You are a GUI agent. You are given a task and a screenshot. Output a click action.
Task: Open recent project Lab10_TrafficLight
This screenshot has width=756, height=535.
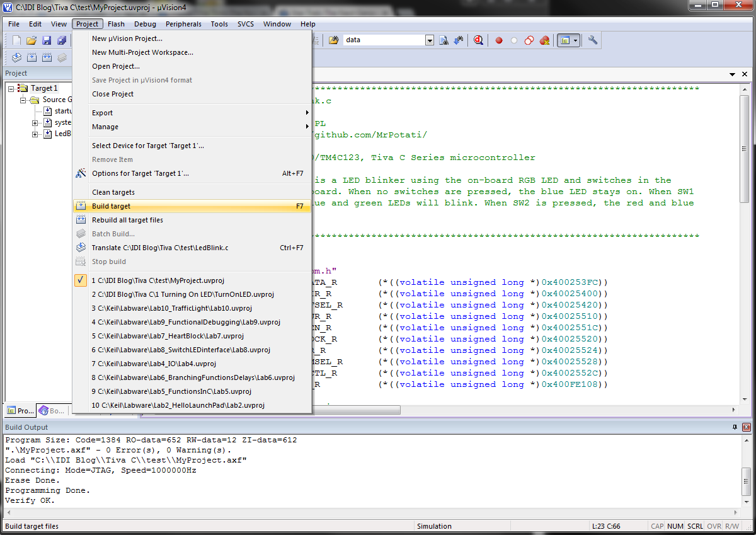pos(192,308)
